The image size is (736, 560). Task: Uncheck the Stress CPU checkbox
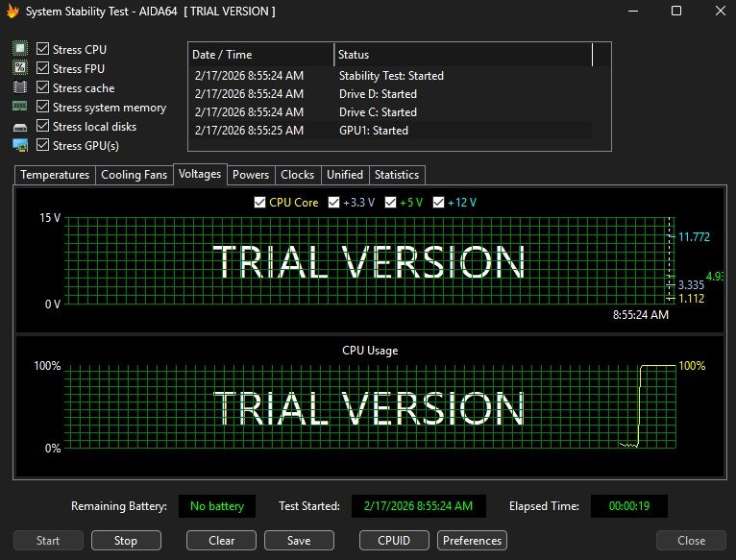click(42, 49)
